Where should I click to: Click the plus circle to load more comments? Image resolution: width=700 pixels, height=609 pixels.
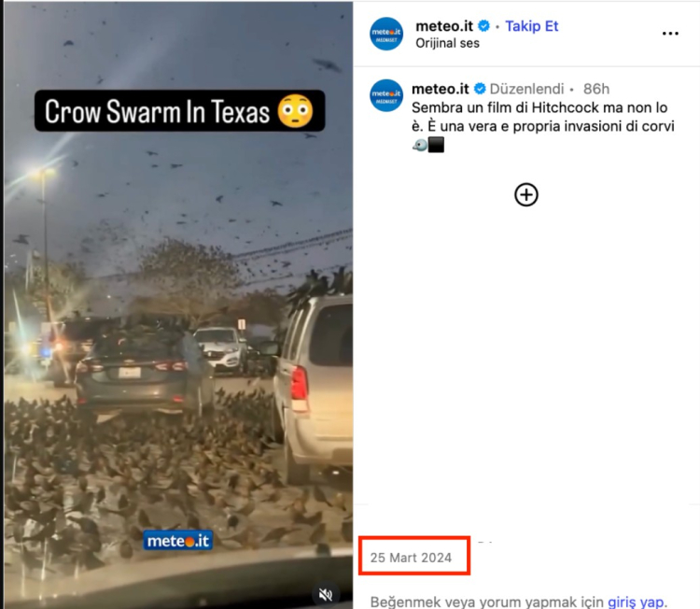(525, 195)
